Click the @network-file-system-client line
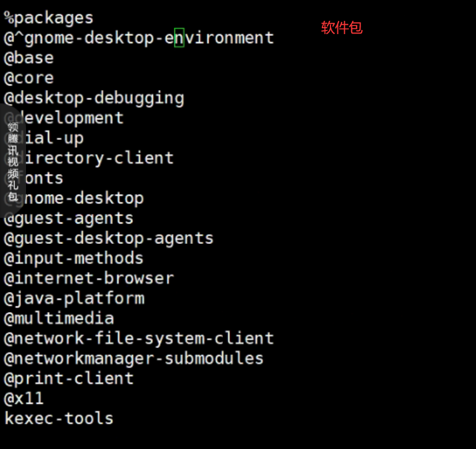The width and height of the screenshot is (476, 449). tap(139, 339)
